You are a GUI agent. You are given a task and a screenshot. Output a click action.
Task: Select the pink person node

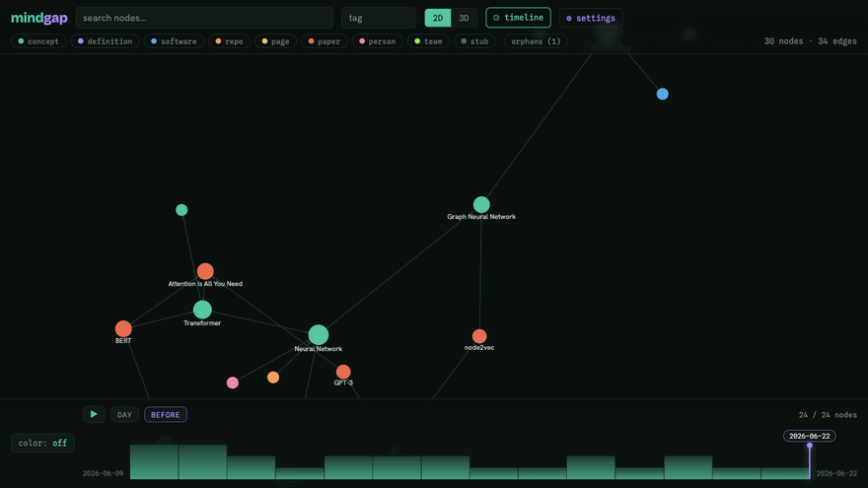233,383
